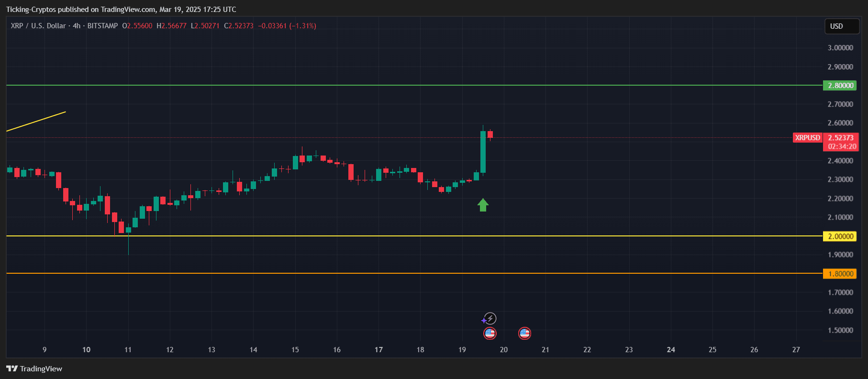Click date label 15 on the time axis
This screenshot has height=379, width=868.
[295, 350]
